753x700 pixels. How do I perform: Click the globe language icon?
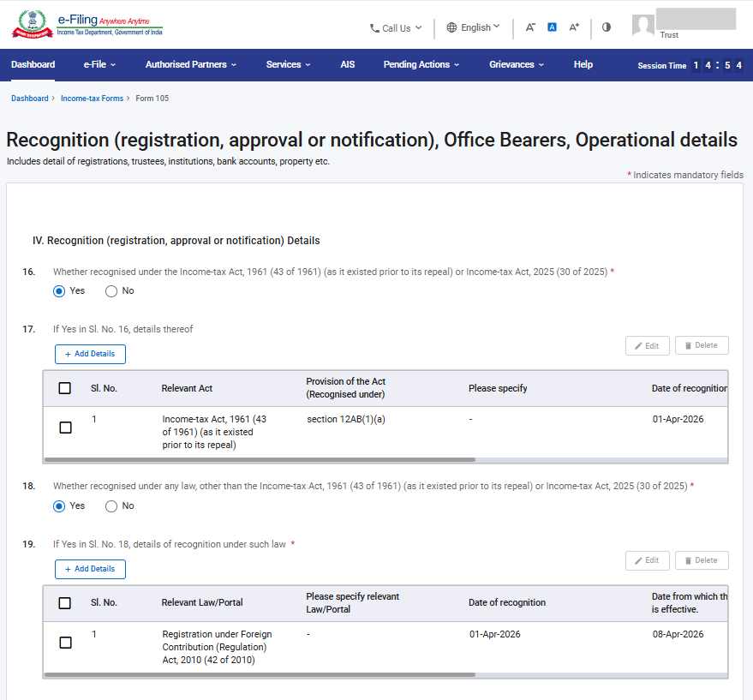(x=451, y=27)
